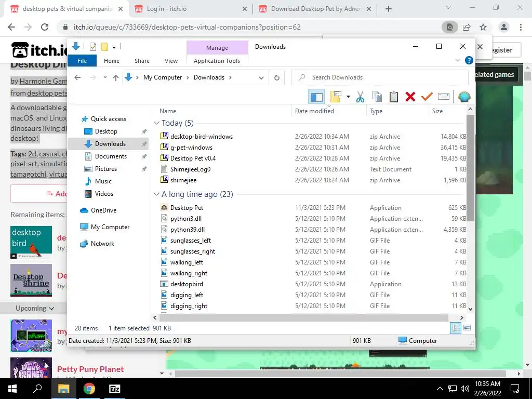Select Network in the navigation pane

click(102, 243)
